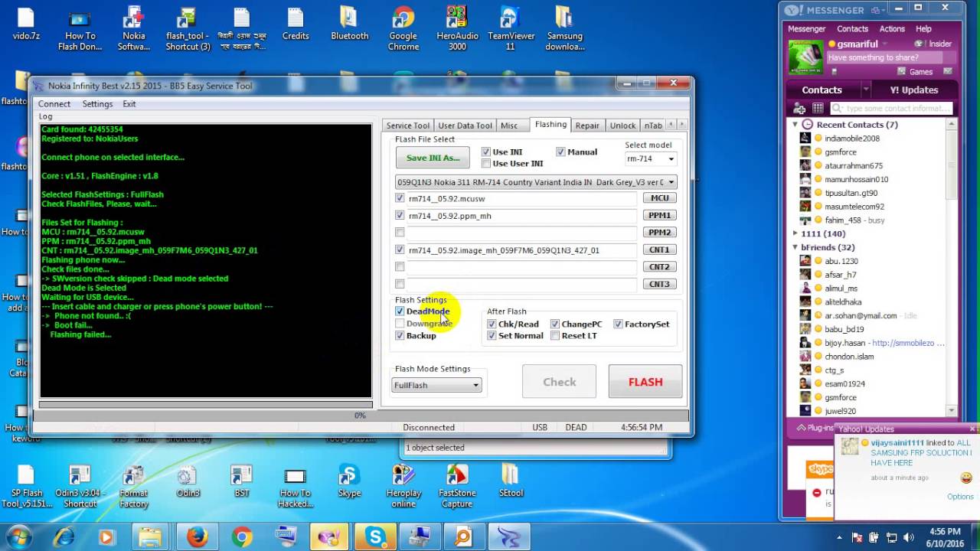Open the Samsung downloads folder icon
The image size is (980, 551).
(564, 29)
